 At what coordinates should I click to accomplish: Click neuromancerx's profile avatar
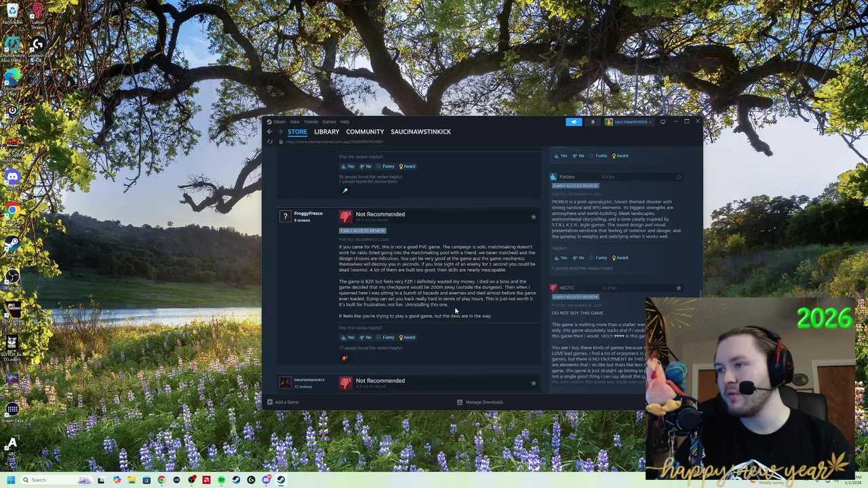(285, 383)
